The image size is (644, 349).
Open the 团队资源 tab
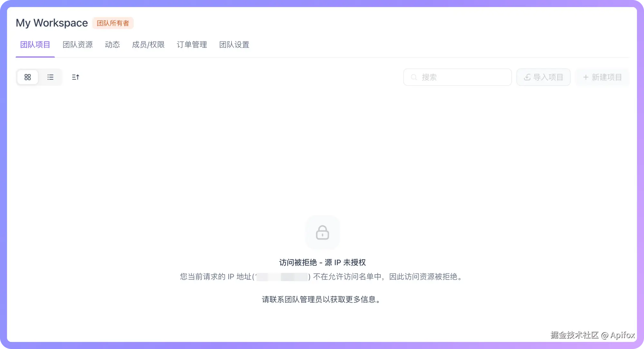pos(78,45)
